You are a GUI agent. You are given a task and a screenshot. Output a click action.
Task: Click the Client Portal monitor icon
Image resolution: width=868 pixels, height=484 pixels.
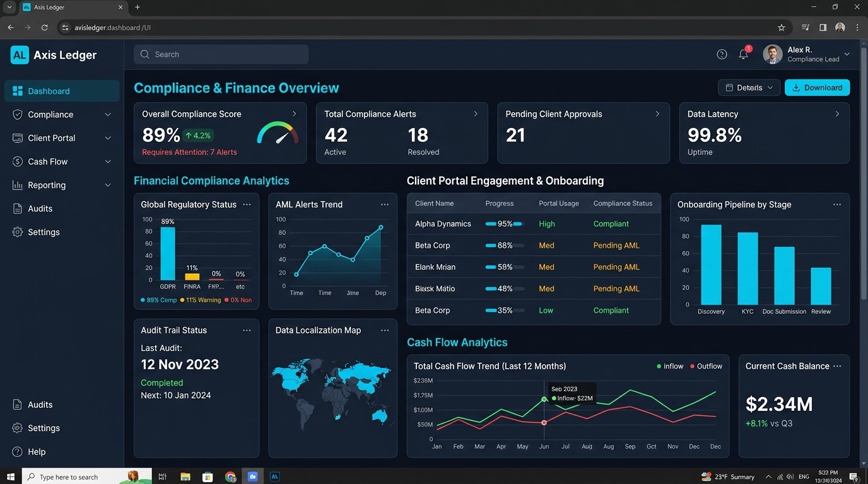18,138
